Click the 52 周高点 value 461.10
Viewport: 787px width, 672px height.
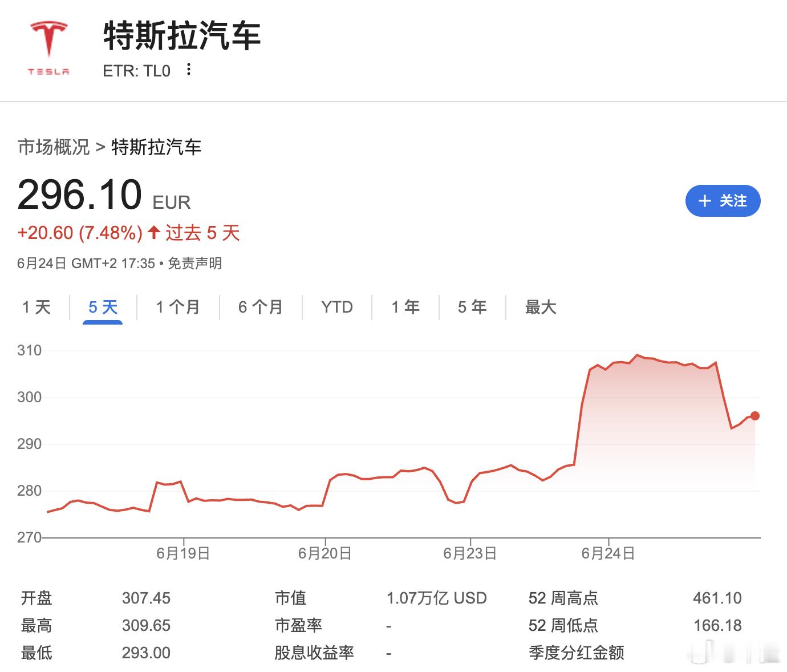[717, 598]
